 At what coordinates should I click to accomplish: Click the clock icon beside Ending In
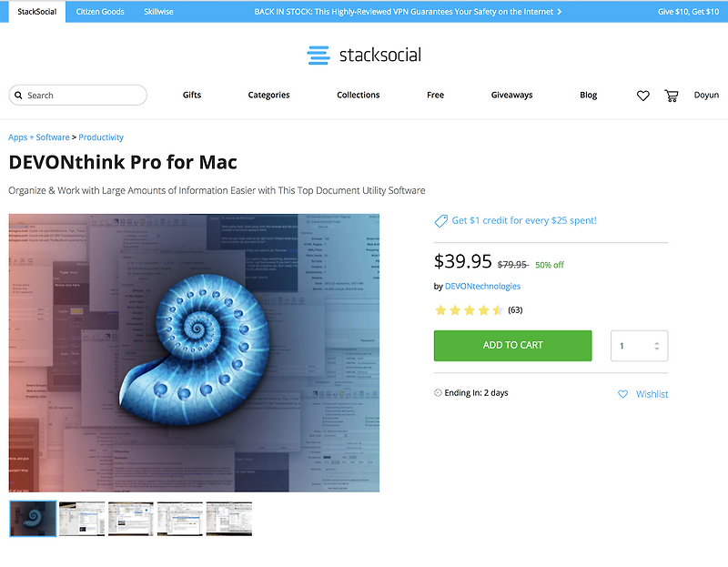coord(438,393)
